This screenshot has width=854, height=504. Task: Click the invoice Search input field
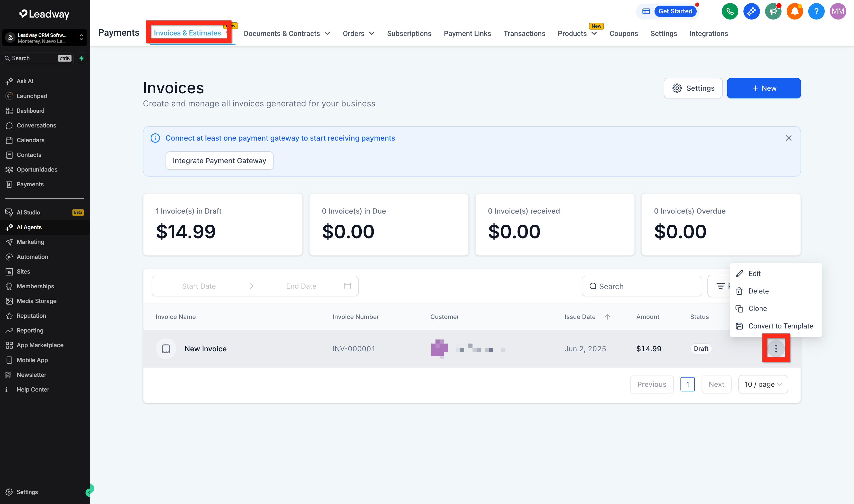pyautogui.click(x=642, y=286)
